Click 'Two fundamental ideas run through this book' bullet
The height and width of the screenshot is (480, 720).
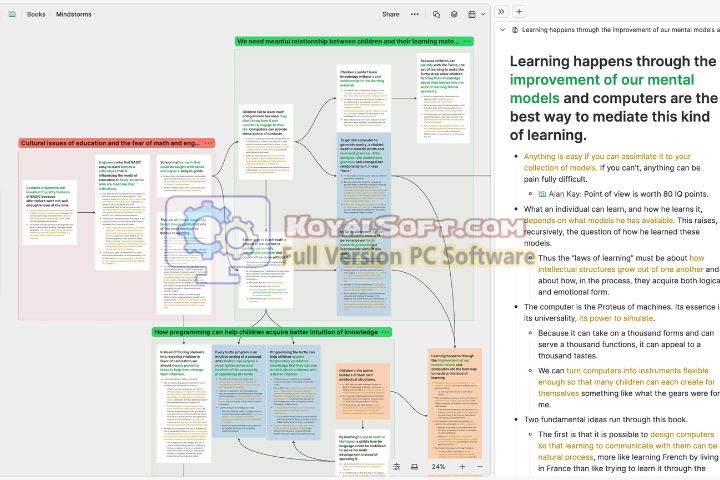click(606, 419)
